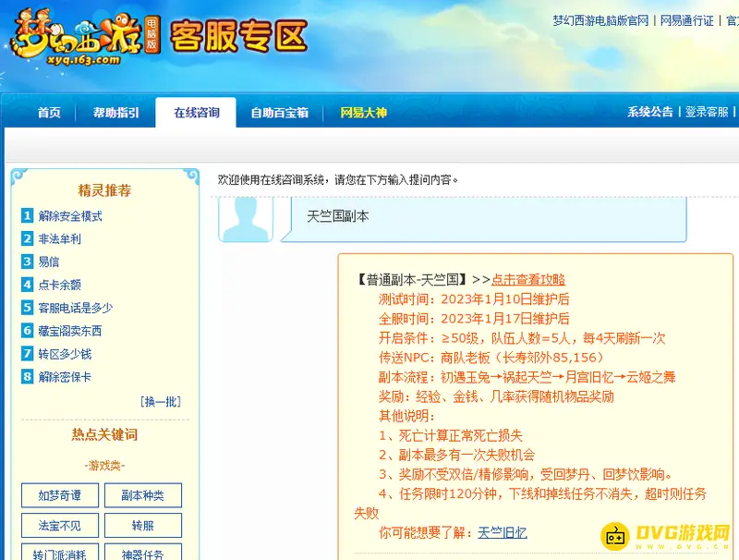Click [换一批] to refresh recommendations

161,402
